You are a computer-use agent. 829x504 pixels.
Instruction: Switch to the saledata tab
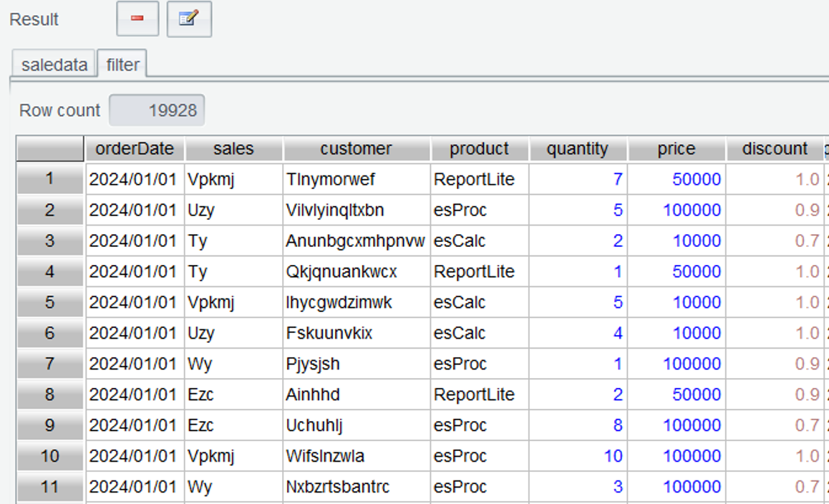(x=54, y=64)
